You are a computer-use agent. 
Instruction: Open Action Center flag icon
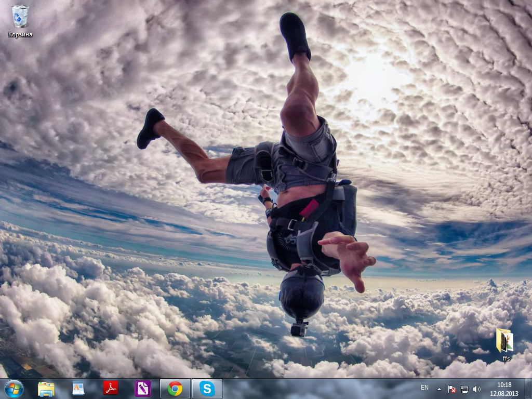click(x=451, y=389)
